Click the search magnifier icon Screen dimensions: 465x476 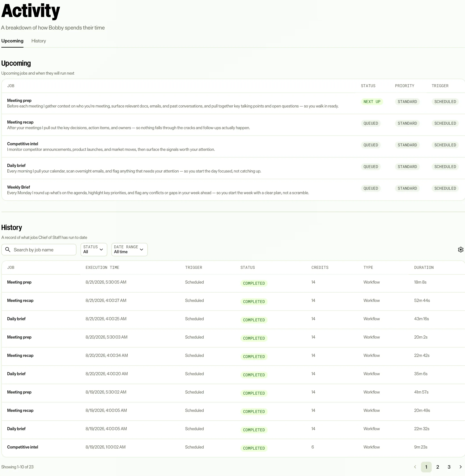(x=8, y=249)
